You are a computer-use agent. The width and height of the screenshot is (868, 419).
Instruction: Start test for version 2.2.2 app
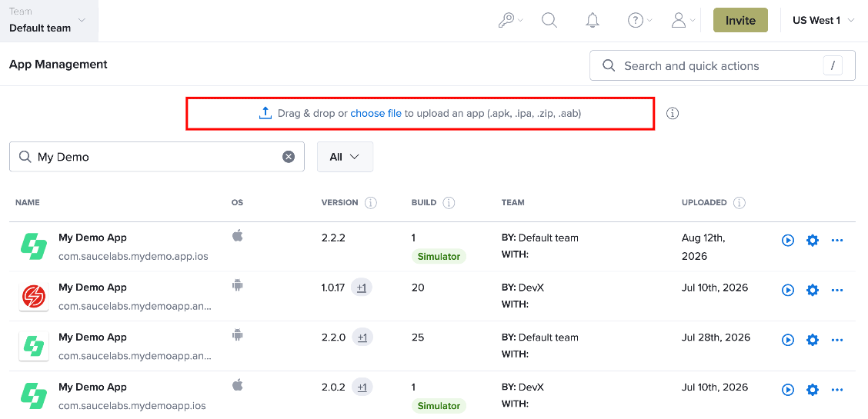tap(788, 241)
